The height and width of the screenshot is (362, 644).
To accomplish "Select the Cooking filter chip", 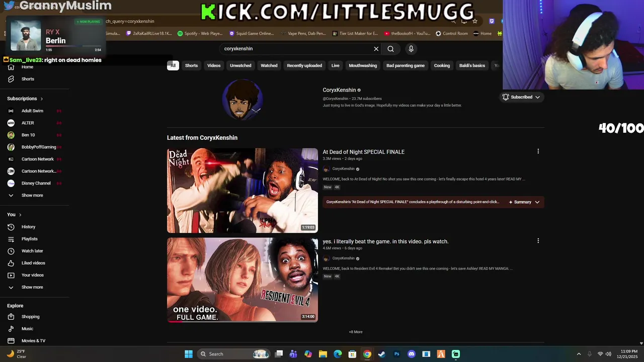I will (442, 65).
